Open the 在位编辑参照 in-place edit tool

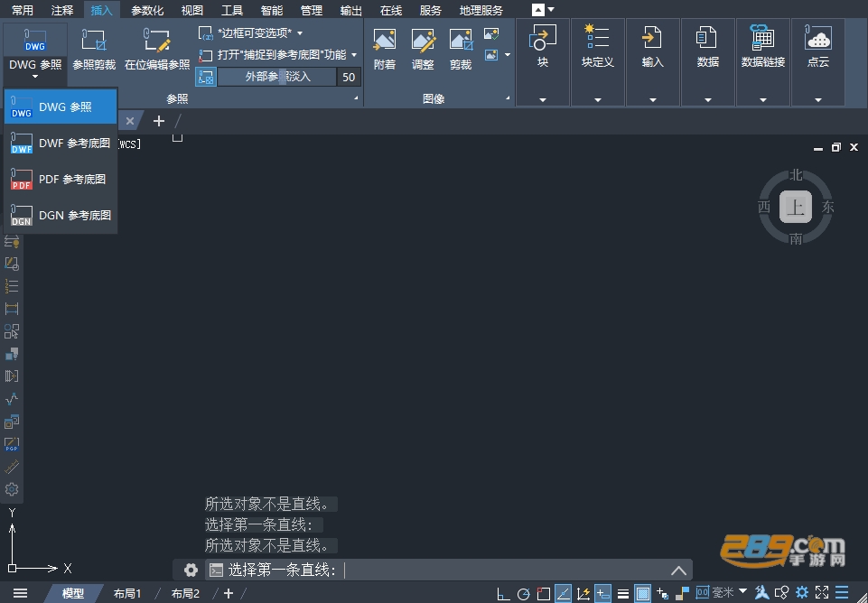[157, 50]
